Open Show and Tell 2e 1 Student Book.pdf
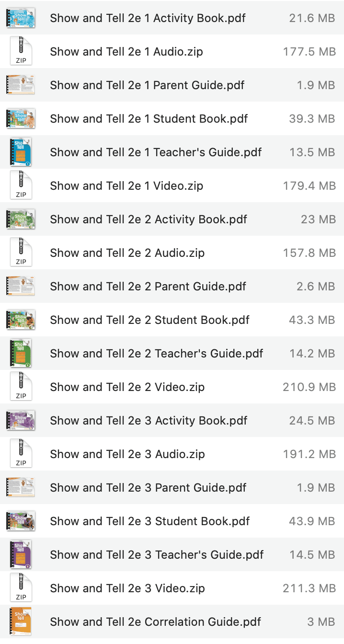 coord(149,118)
